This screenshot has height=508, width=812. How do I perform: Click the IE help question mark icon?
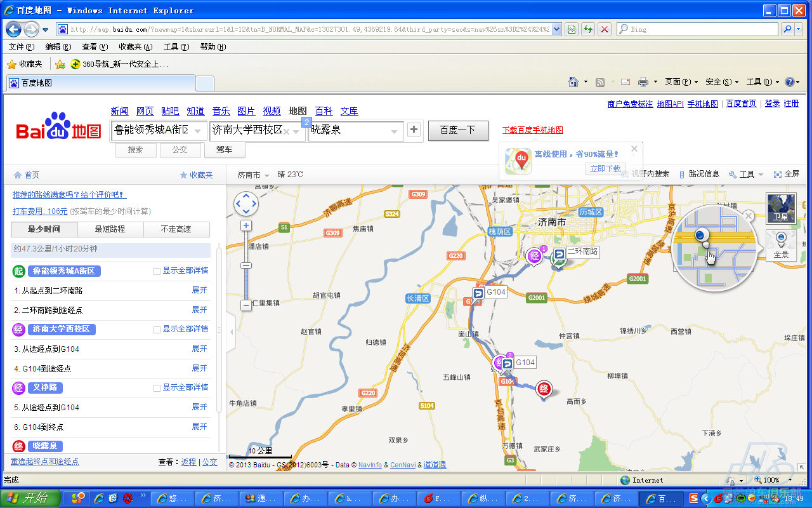790,82
